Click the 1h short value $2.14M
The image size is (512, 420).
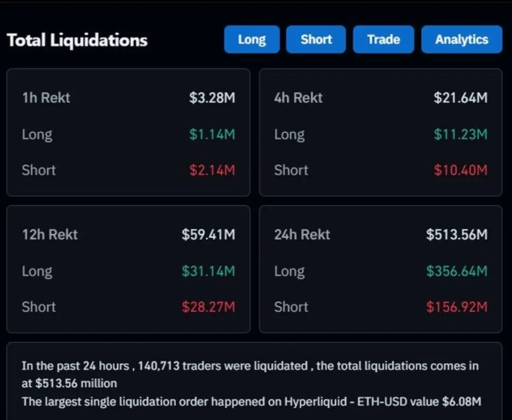[x=212, y=170]
